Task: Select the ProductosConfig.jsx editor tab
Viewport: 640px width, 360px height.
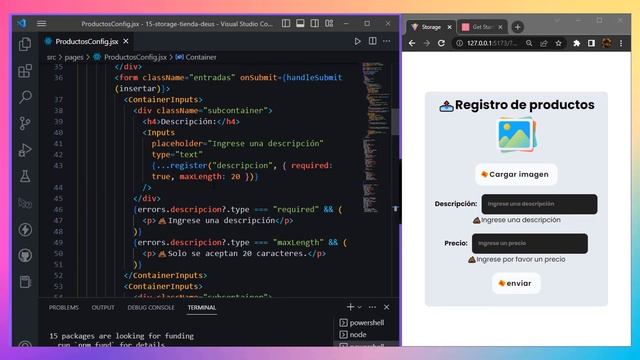Action: (87, 41)
